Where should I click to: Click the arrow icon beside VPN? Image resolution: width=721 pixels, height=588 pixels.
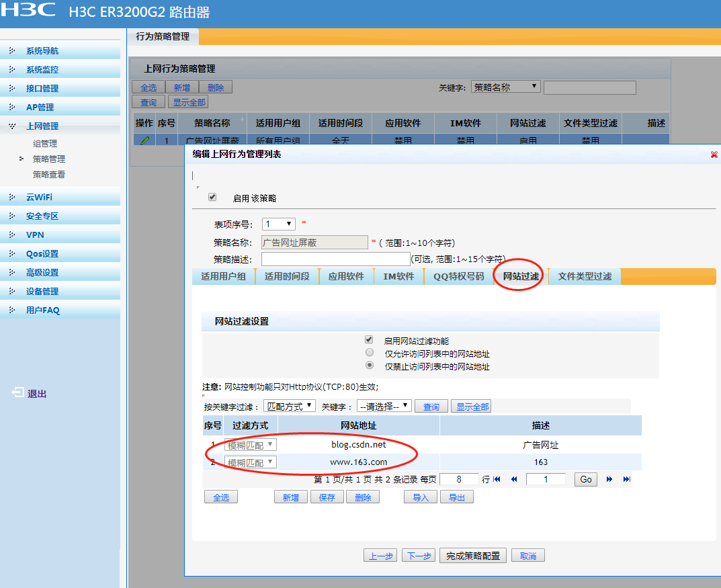[12, 235]
